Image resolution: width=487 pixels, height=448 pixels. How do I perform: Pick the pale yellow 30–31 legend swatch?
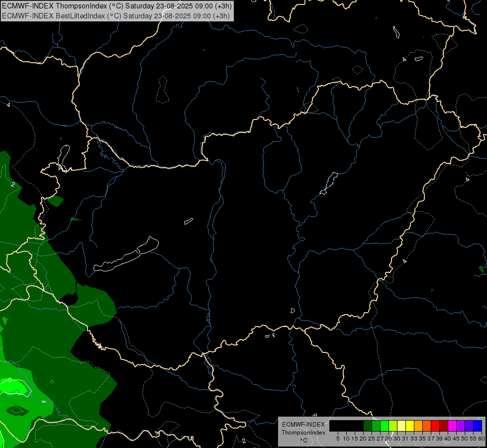401,426
